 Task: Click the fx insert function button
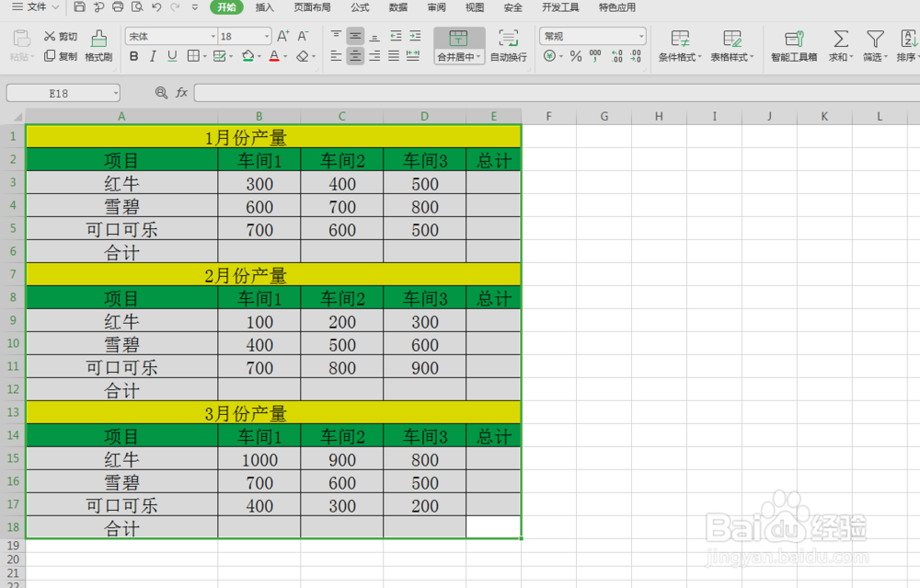point(181,93)
